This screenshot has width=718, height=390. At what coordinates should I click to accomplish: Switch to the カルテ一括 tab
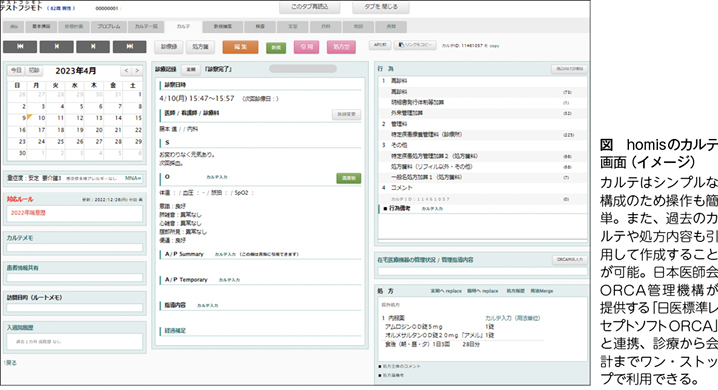coord(146,27)
